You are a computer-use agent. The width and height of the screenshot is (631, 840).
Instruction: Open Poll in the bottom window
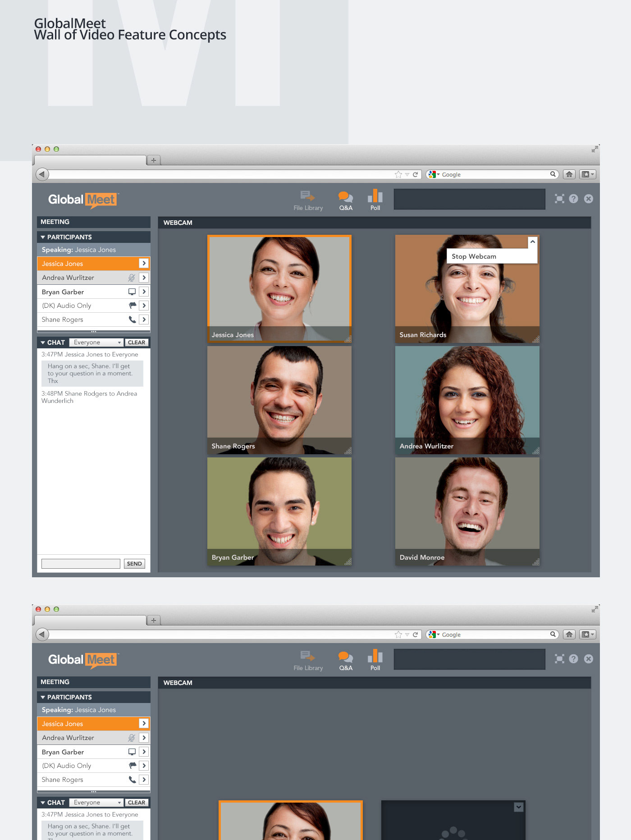tap(375, 660)
